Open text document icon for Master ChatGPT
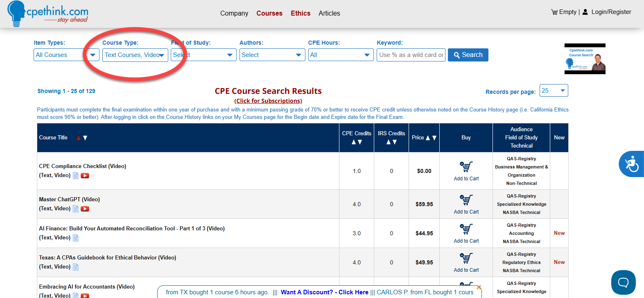The image size is (644, 298). tap(75, 209)
